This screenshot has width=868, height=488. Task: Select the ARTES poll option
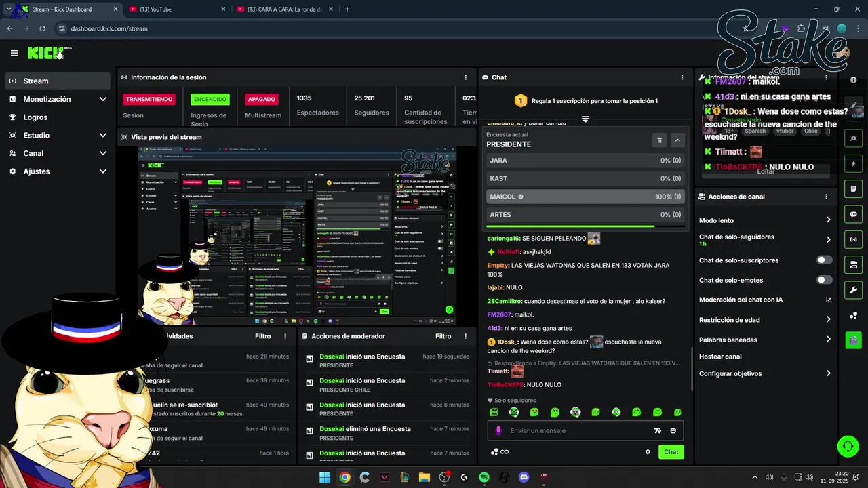pos(585,214)
